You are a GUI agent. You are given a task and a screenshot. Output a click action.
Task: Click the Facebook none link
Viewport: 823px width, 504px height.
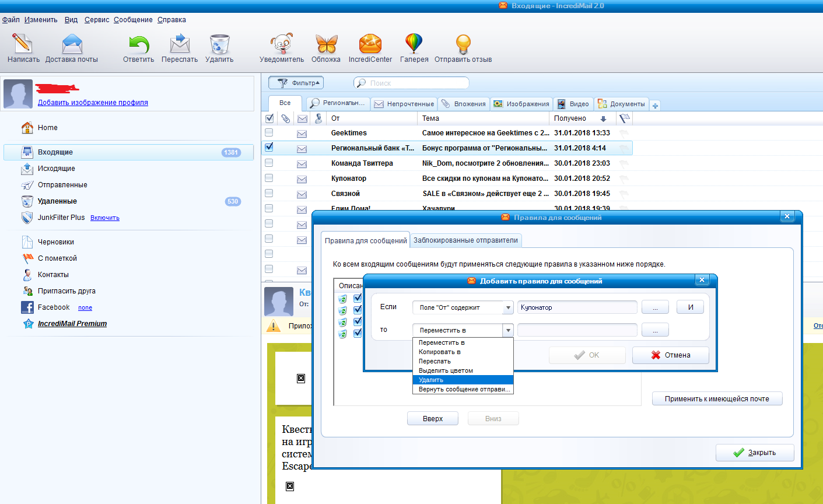(85, 308)
